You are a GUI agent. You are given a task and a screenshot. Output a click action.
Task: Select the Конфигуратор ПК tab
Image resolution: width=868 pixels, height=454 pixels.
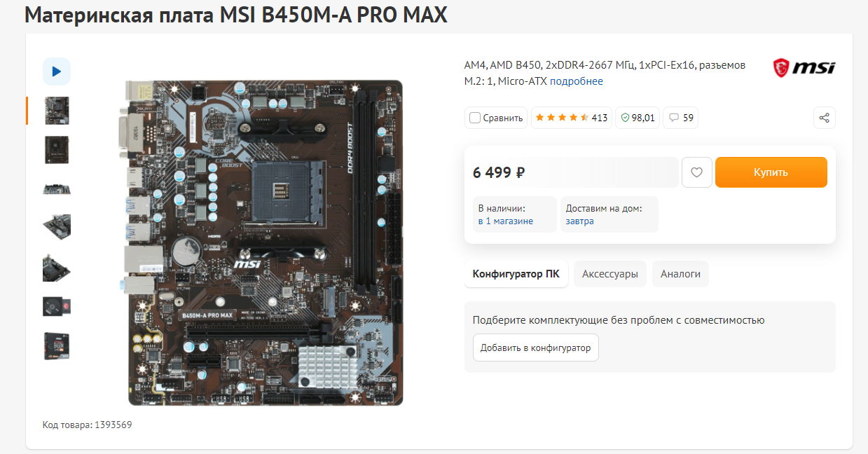click(516, 274)
